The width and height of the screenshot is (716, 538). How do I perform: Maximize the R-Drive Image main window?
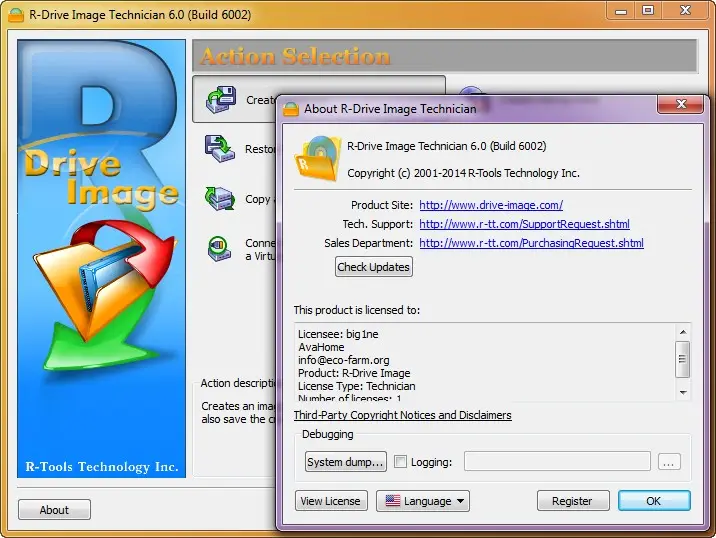coord(648,11)
